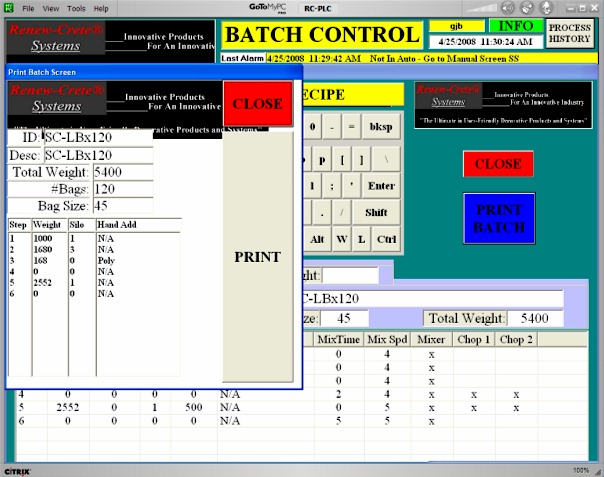The image size is (604, 477).
Task: Open the PROCESS HISTORY screen
Action: pyautogui.click(x=570, y=34)
